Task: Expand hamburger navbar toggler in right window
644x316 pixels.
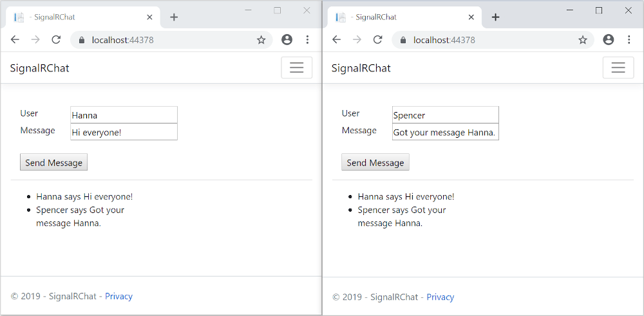Action: (618, 68)
